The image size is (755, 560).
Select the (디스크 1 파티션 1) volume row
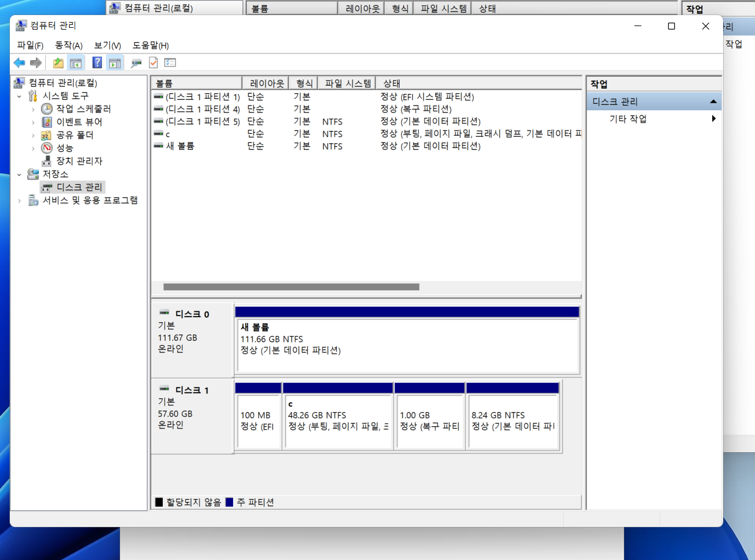(x=367, y=97)
